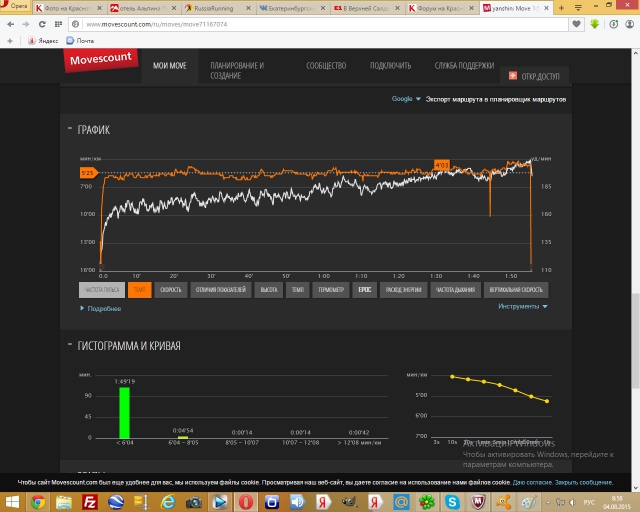
Task: Open the Google map provider dropdown
Action: pyautogui.click(x=406, y=99)
